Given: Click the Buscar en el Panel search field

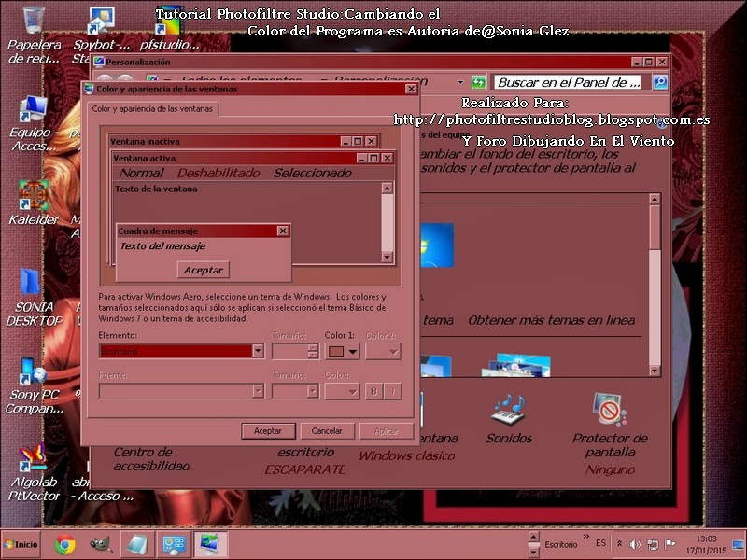Looking at the screenshot, I should pyautogui.click(x=567, y=82).
